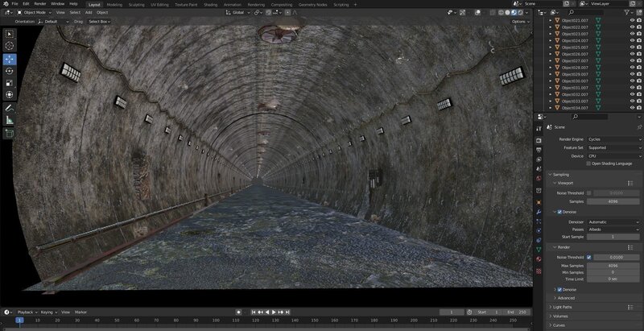This screenshot has width=644, height=331.
Task: Switch to the Shading workspace tab
Action: coord(210,4)
